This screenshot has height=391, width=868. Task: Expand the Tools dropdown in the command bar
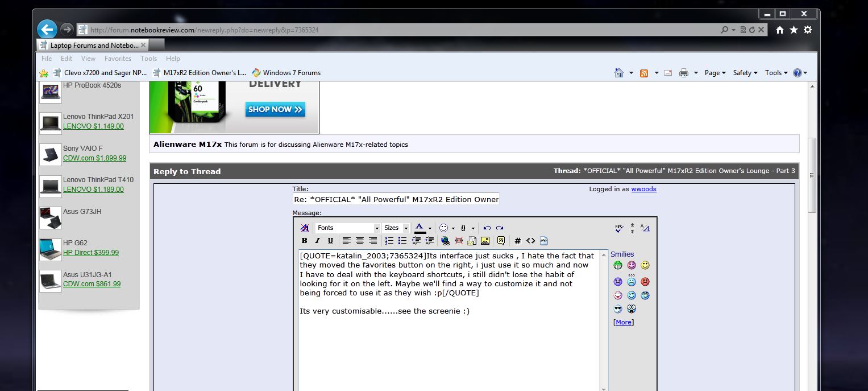(776, 73)
